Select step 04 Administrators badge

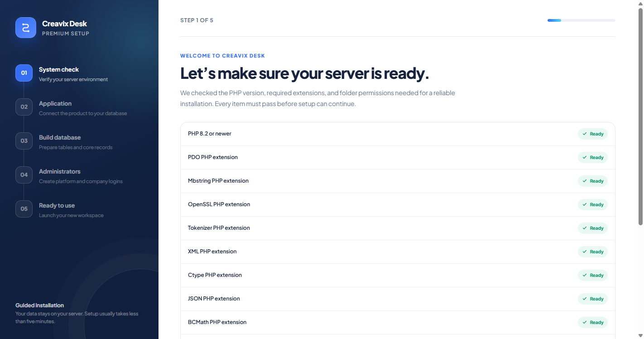24,174
